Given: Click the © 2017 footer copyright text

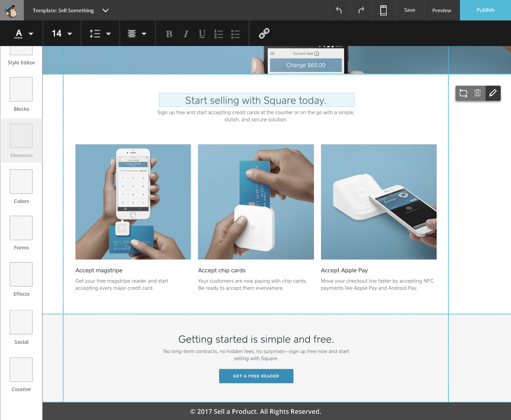Looking at the screenshot, I should tap(256, 411).
